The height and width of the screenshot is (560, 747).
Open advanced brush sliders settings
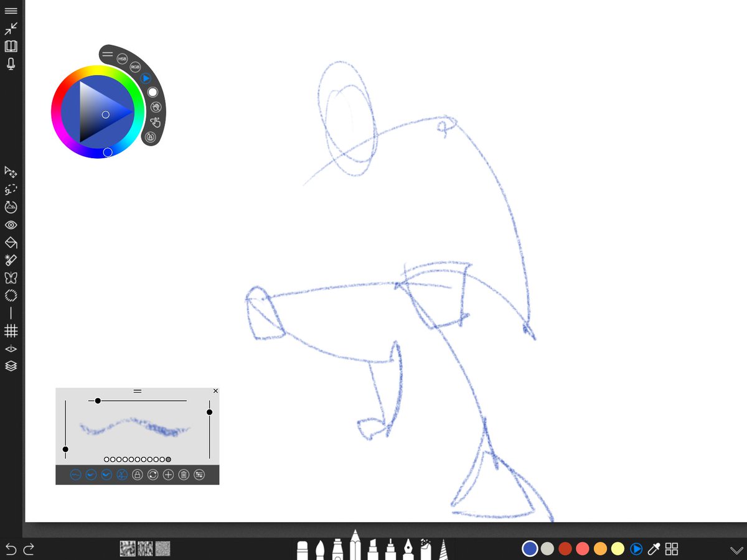pyautogui.click(x=199, y=475)
